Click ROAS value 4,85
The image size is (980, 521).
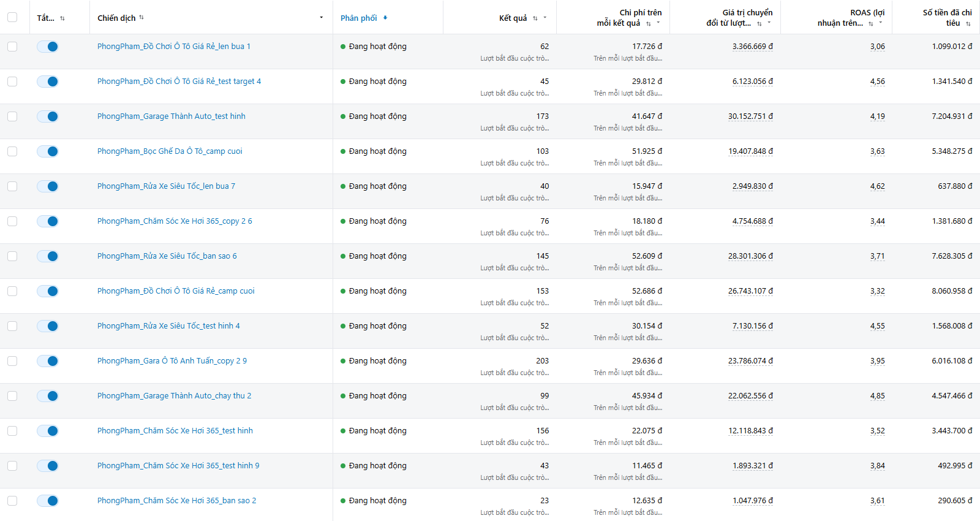tap(878, 396)
